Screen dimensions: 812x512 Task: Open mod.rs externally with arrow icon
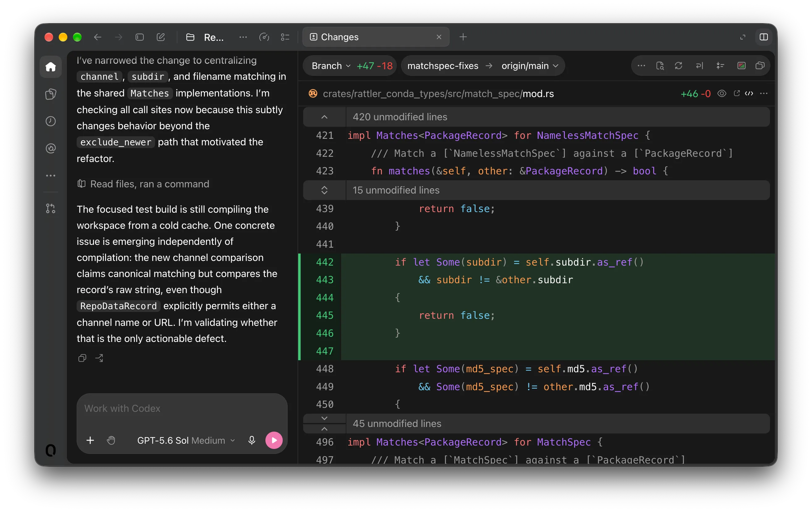pos(737,93)
